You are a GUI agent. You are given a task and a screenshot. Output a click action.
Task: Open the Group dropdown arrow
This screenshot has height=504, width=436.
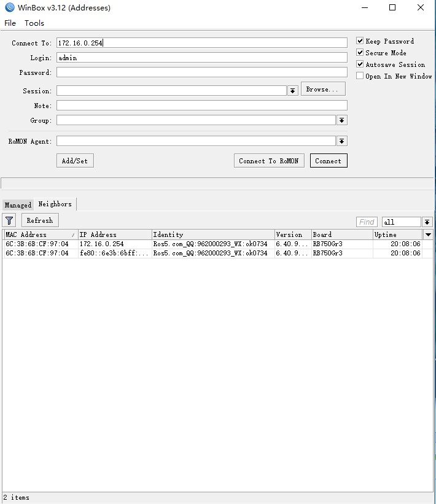click(341, 120)
